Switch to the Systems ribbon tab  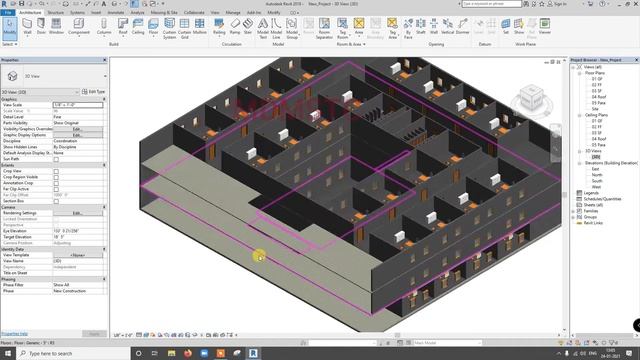77,13
